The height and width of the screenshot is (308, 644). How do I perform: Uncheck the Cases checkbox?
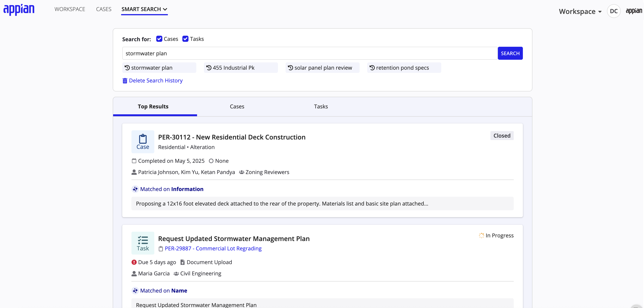159,39
